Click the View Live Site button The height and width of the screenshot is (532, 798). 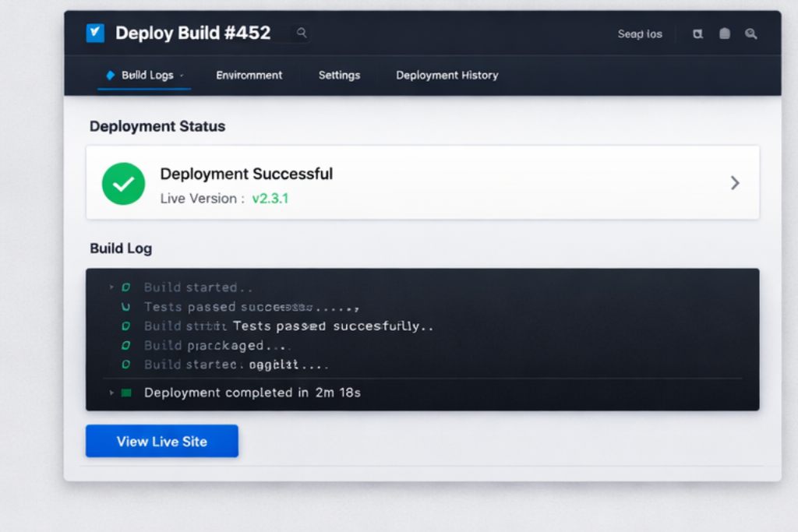162,441
